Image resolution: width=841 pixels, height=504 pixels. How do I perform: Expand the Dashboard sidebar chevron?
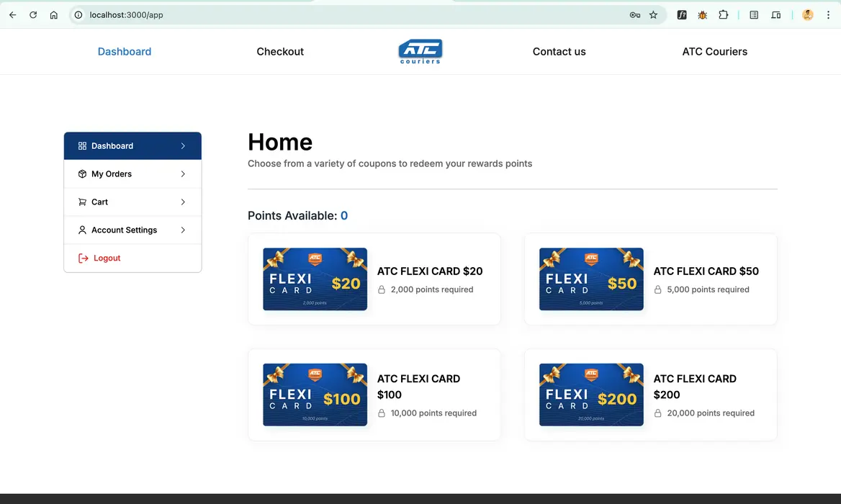click(183, 146)
